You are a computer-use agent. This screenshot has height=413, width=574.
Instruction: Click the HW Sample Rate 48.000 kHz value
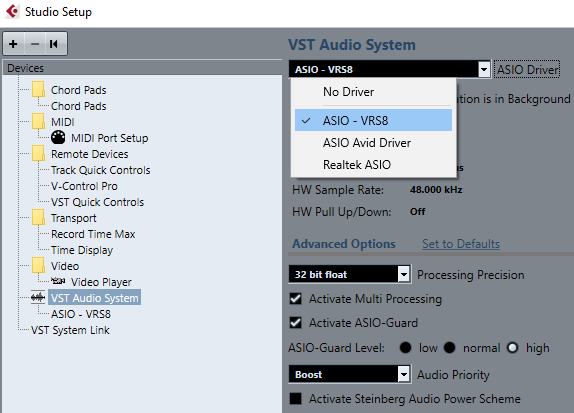436,190
